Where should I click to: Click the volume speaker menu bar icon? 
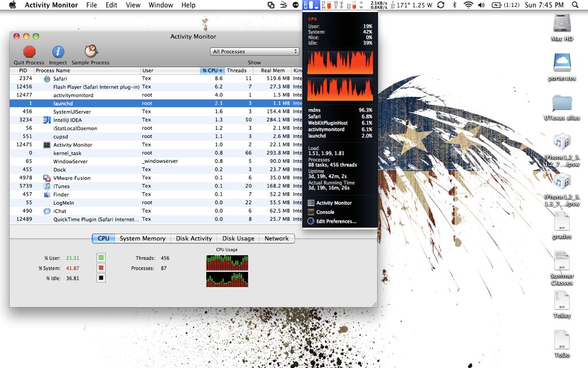tap(482, 5)
